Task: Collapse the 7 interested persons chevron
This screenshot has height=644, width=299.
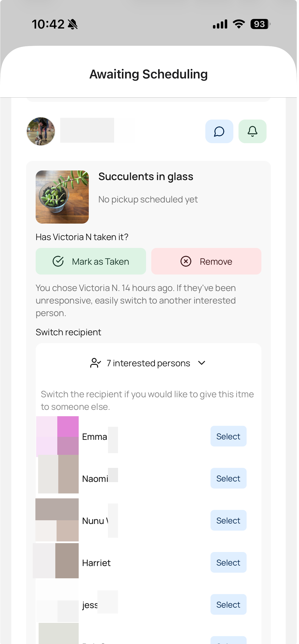Action: 201,363
